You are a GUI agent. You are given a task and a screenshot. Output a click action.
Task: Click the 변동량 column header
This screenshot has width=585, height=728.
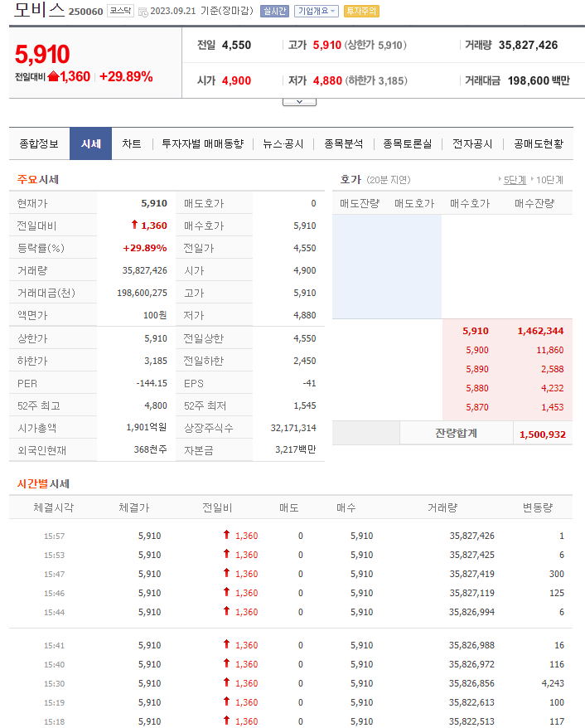click(x=538, y=508)
